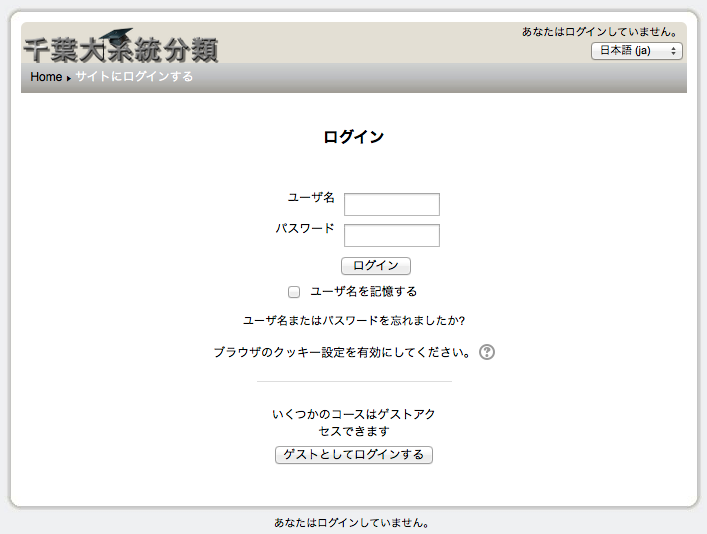This screenshot has height=534, width=707.
Task: Click the ユーザ名 field label
Action: [311, 198]
